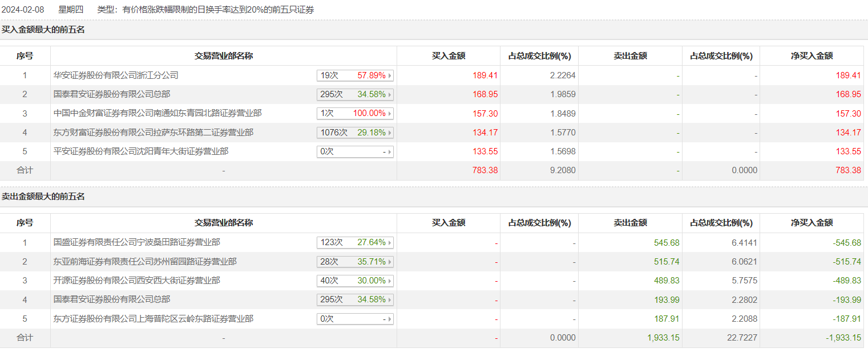
Task: Click the 买入金额最大的前五名 section title
Action: [x=43, y=30]
